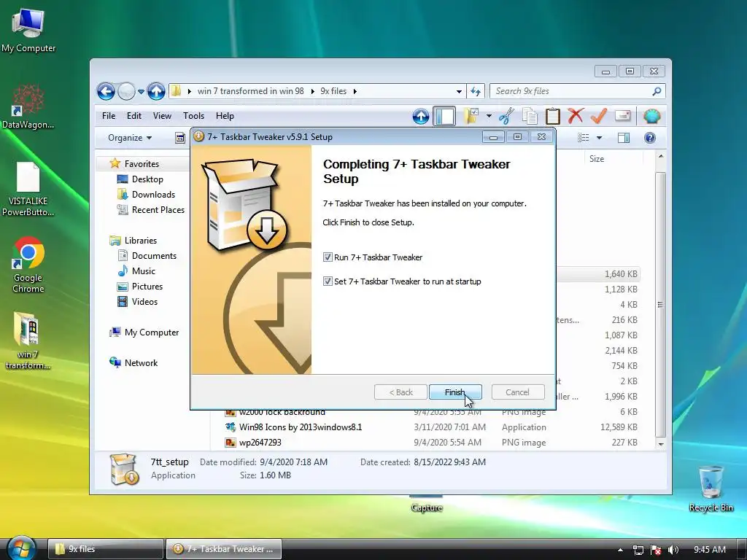Open Pictures library
This screenshot has width=747, height=560.
coord(147,286)
